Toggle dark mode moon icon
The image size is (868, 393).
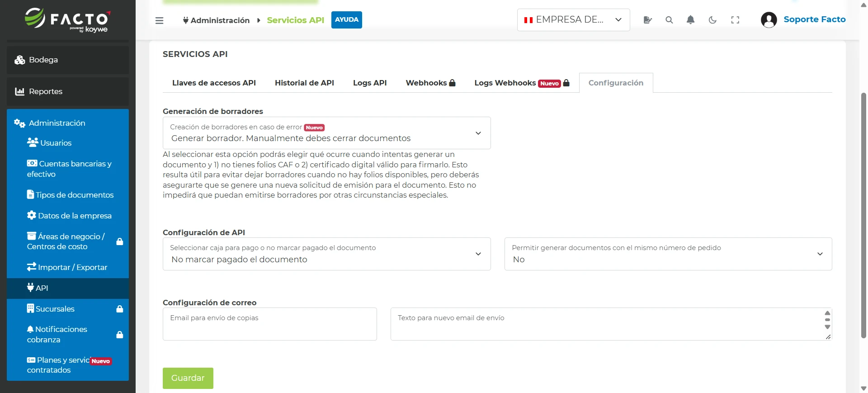(x=712, y=20)
